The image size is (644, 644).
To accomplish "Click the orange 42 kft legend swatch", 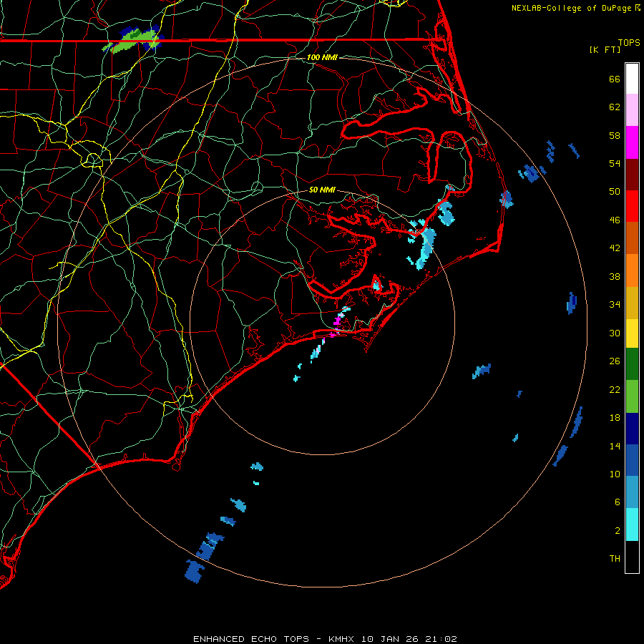I will (x=632, y=270).
